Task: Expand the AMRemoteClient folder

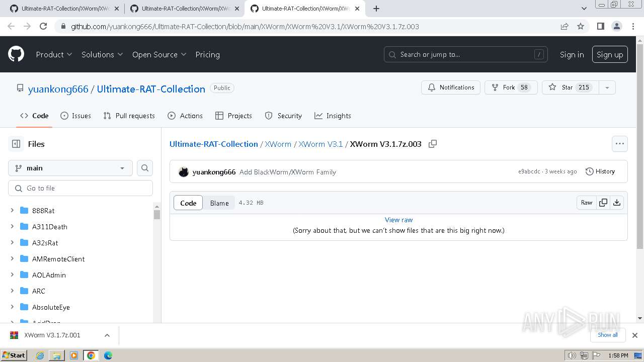Action: (12, 259)
